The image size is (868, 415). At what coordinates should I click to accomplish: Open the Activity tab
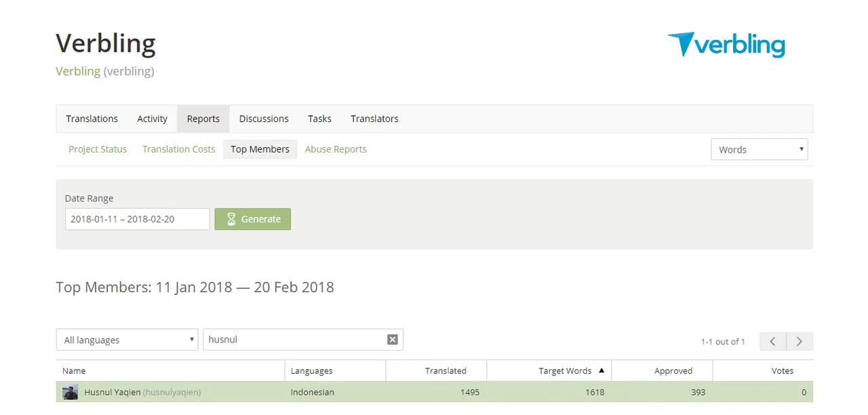[x=152, y=119]
